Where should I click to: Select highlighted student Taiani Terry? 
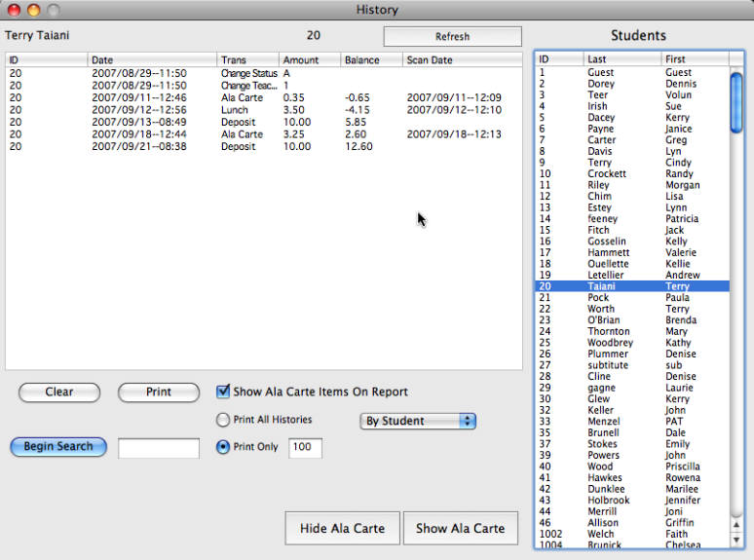pyautogui.click(x=632, y=286)
